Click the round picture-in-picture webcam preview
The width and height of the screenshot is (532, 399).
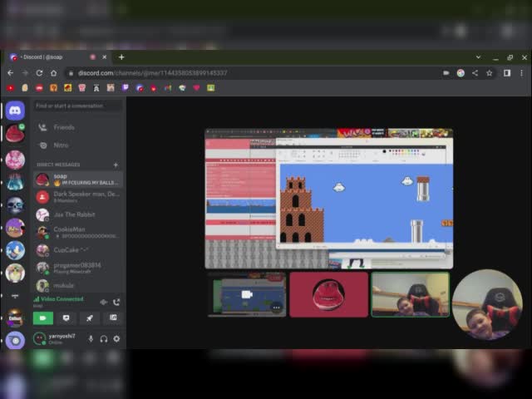click(x=487, y=304)
